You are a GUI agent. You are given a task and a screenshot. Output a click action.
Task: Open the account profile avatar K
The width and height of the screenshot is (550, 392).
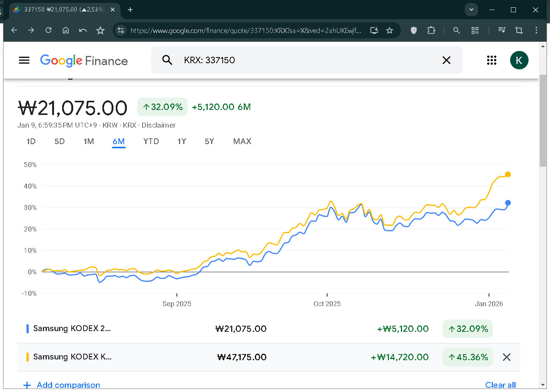519,60
